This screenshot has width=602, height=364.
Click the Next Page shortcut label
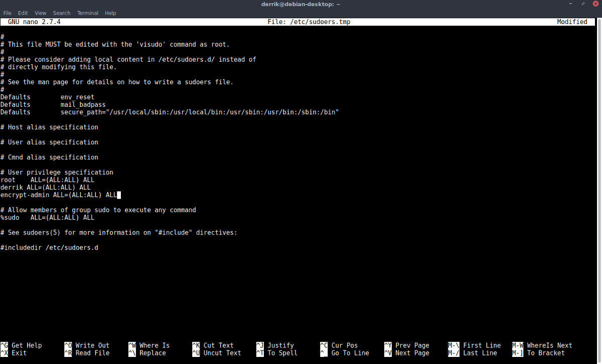click(x=412, y=353)
